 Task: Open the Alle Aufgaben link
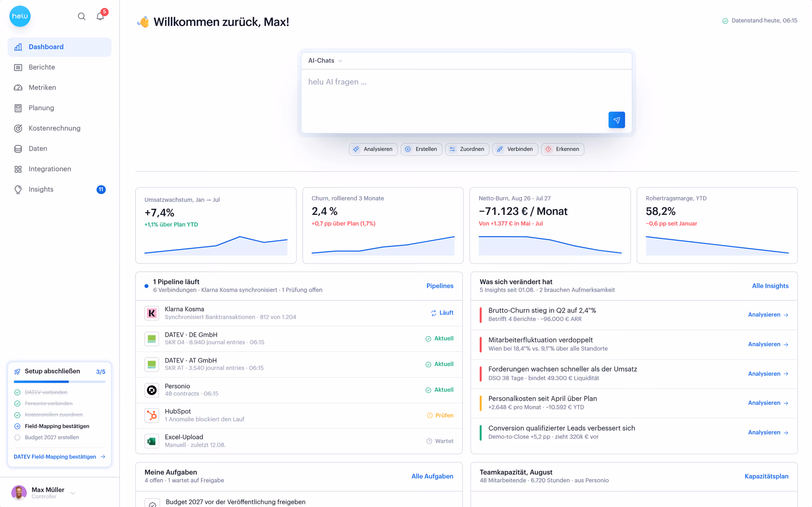(432, 476)
